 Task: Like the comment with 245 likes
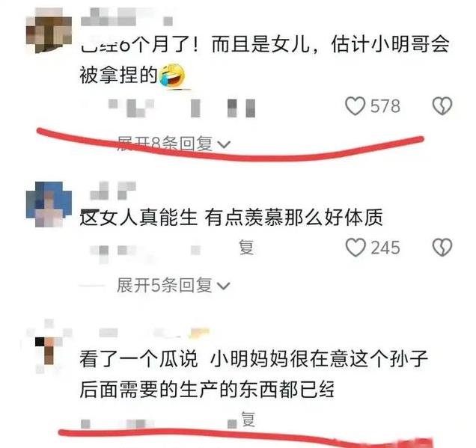point(356,248)
